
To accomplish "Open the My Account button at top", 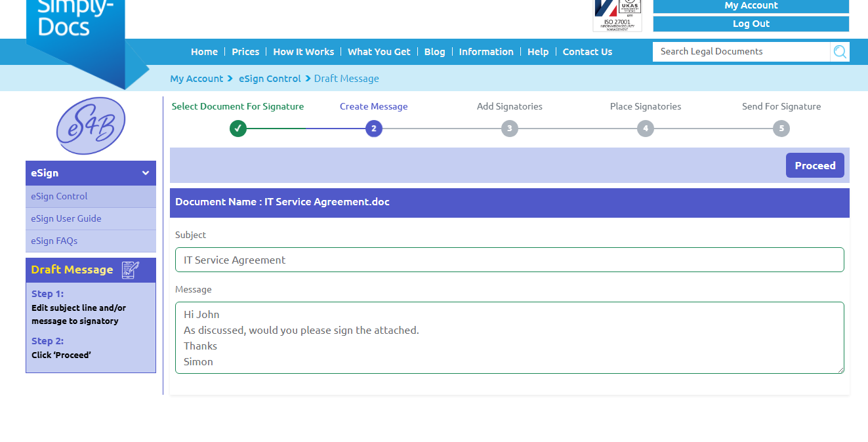I will pos(751,6).
